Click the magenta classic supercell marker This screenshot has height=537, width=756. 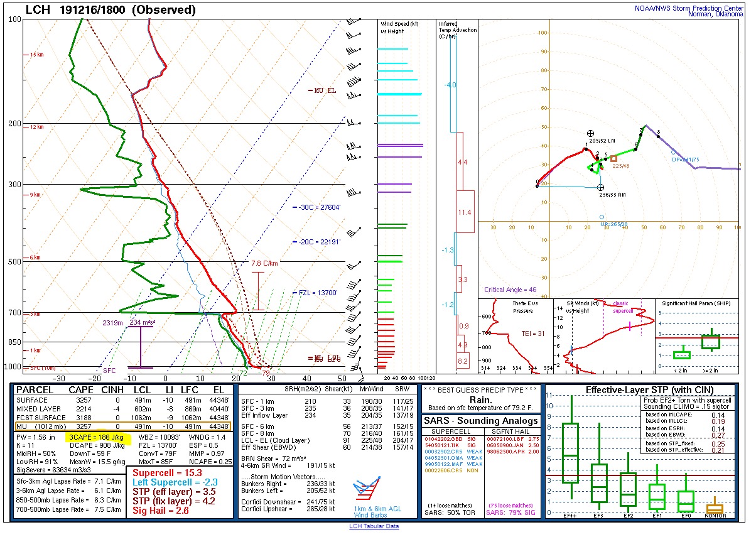point(630,327)
